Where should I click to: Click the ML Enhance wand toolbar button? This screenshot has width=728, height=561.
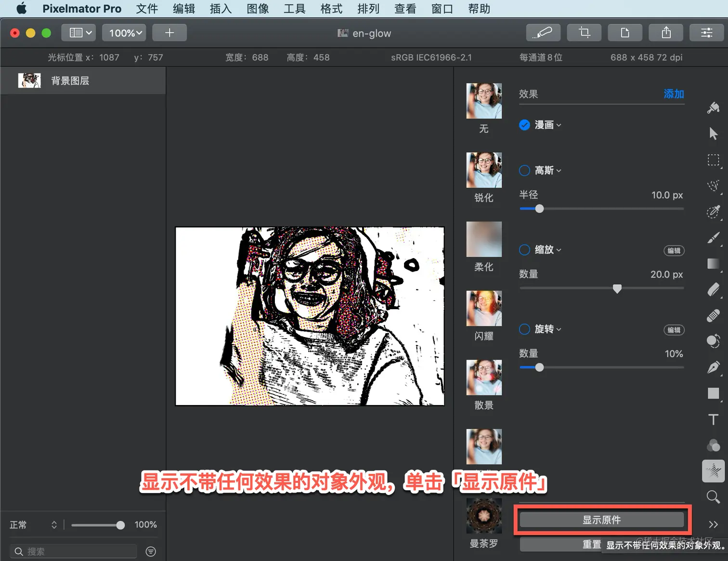coord(543,33)
